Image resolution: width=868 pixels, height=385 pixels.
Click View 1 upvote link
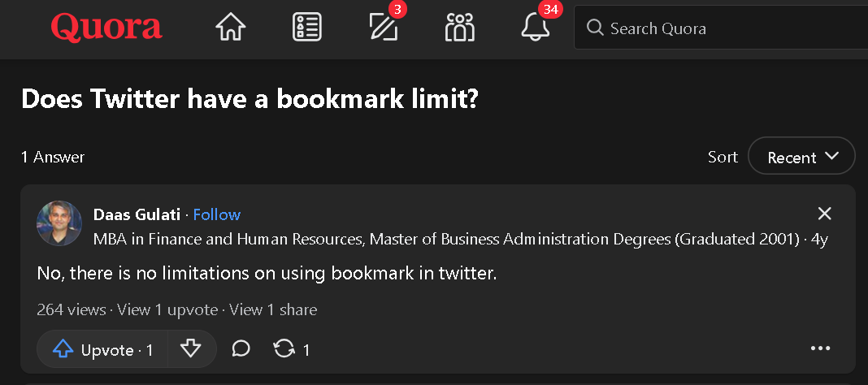167,309
